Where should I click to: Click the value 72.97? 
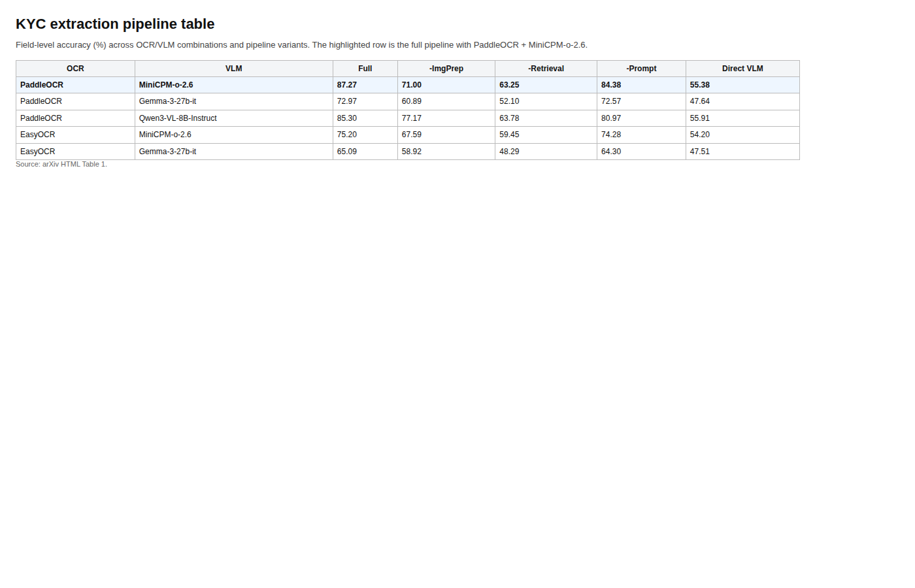(x=347, y=101)
